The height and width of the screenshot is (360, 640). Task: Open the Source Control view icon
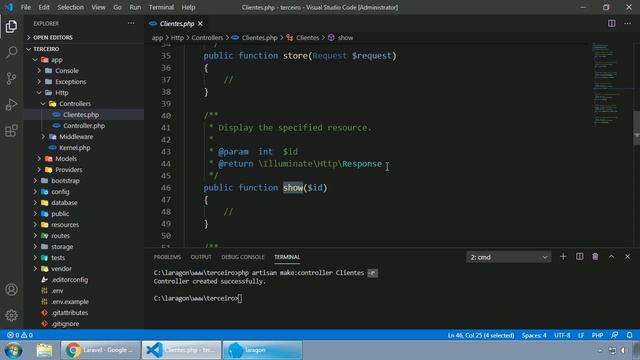11,78
